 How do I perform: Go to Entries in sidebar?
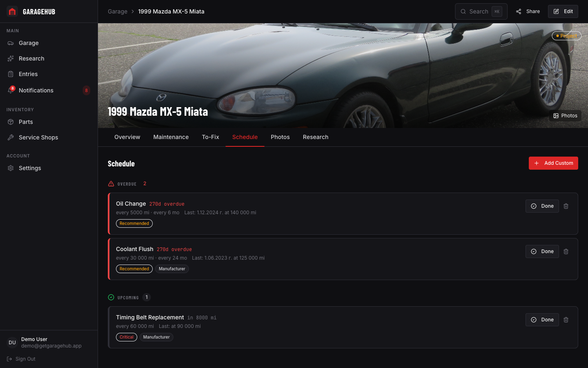(49, 74)
